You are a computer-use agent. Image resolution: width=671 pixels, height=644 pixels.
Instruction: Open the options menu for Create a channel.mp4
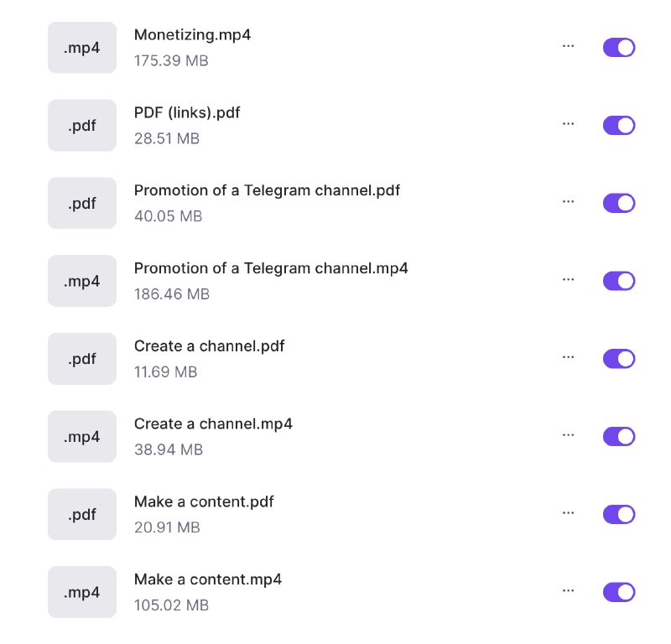569,435
